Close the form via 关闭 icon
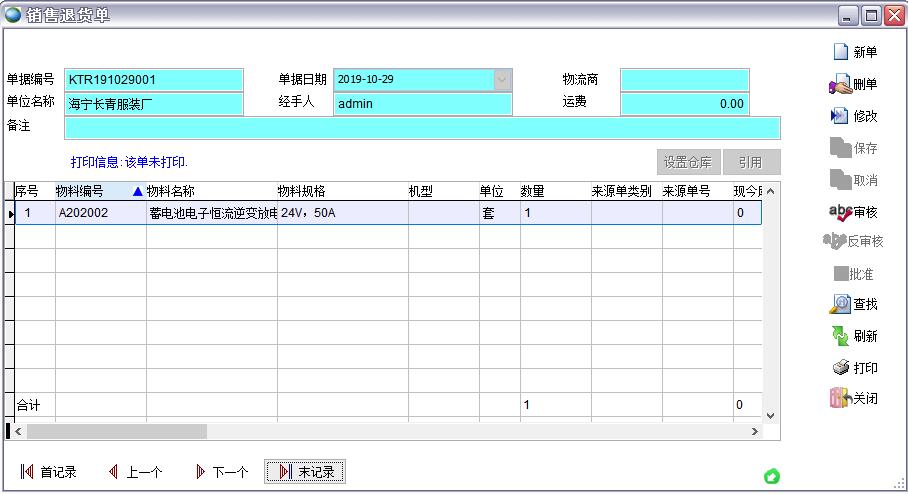 pyautogui.click(x=840, y=398)
